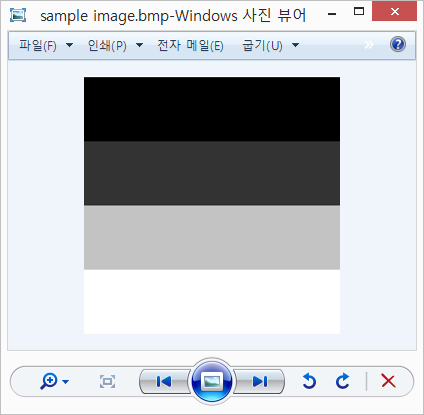Click the photo viewer app icon in title bar
The height and width of the screenshot is (415, 424).
18,15
